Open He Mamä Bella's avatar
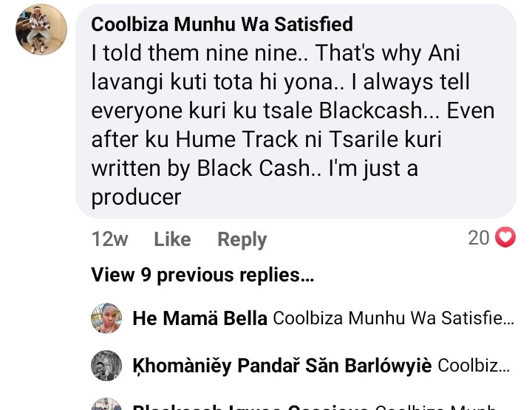532x410 pixels. (x=106, y=318)
